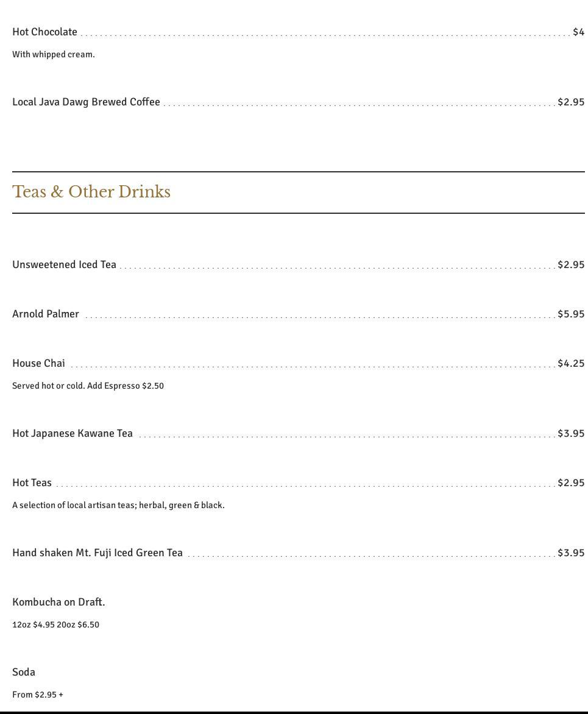588x714 pixels.
Task: Click the "With whipped cream" description
Action: (54, 55)
